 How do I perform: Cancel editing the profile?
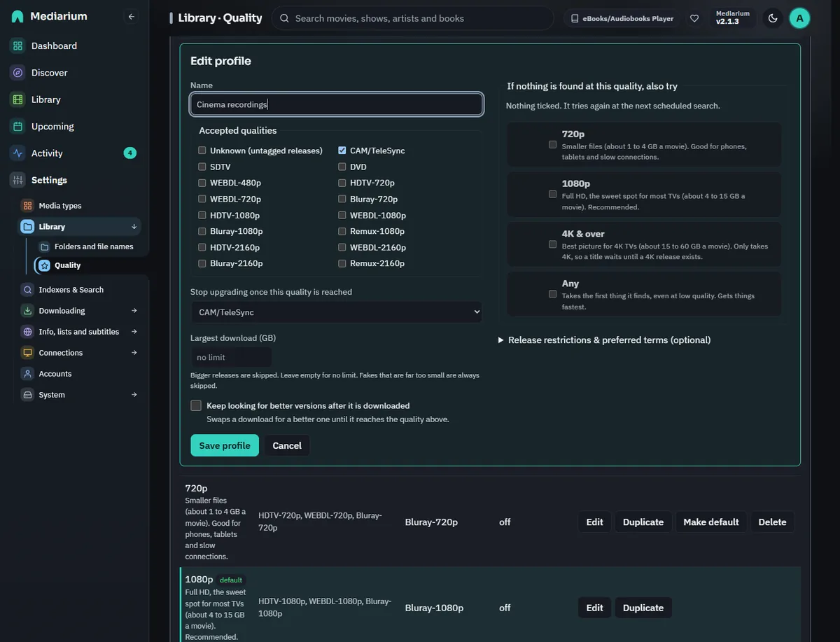(x=287, y=446)
